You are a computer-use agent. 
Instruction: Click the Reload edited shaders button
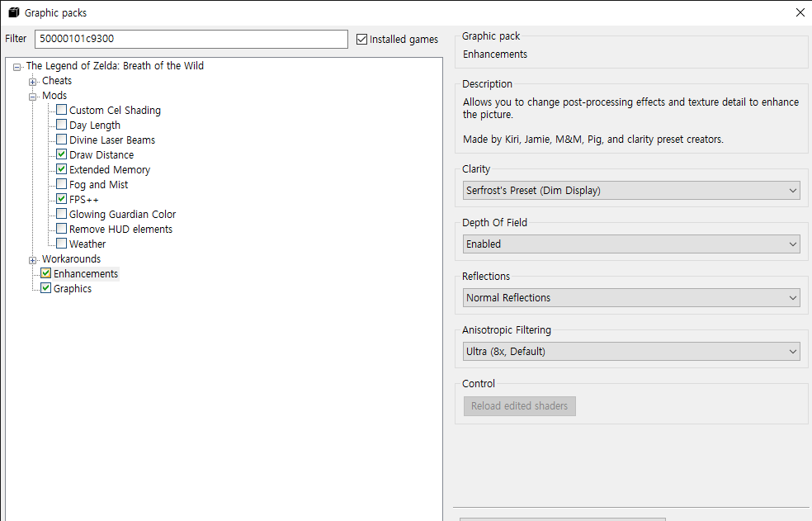pos(519,406)
